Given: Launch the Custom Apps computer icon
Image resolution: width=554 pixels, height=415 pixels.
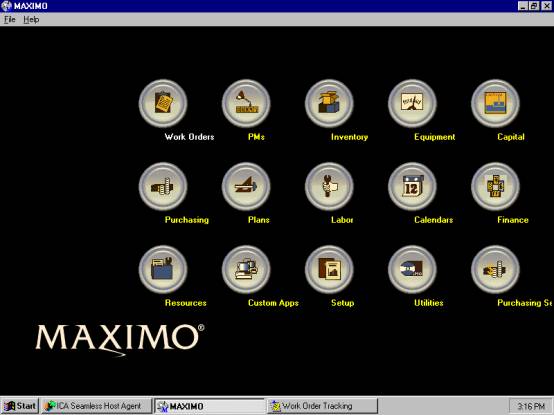Looking at the screenshot, I should click(x=246, y=269).
